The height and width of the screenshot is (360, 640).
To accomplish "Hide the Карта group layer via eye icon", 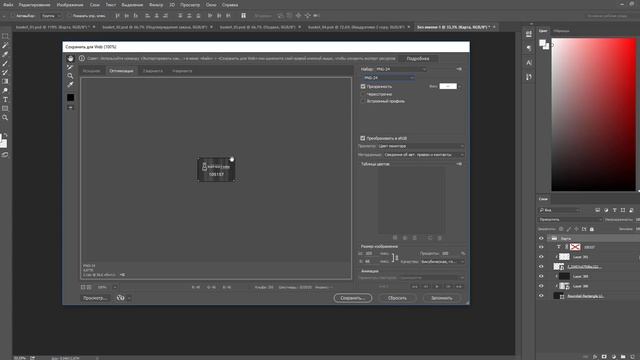I will tap(541, 238).
